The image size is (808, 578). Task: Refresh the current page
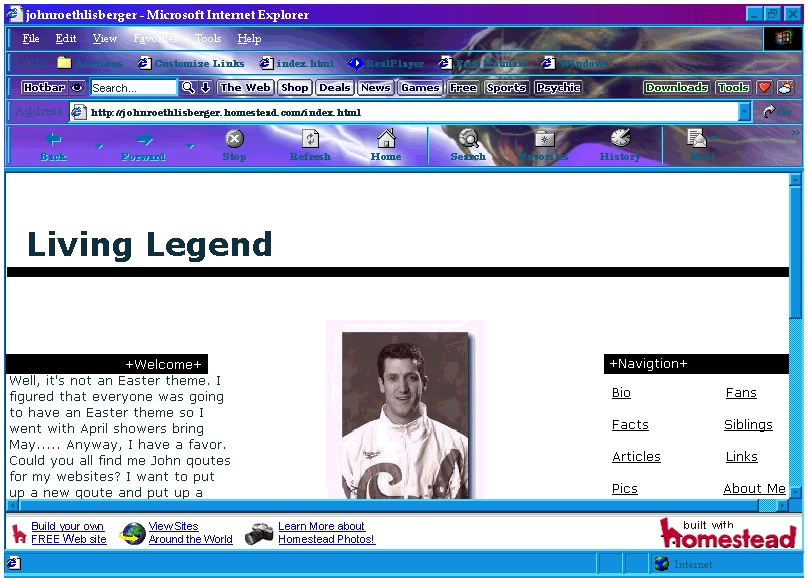click(310, 146)
